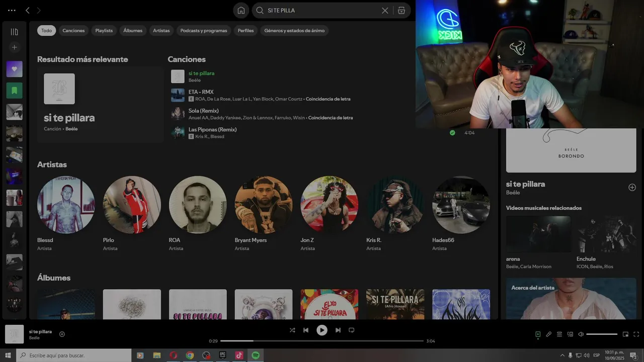Screen dimensions: 644x362
Task: Click the search field showing SI TE PILLA
Action: pos(322,10)
